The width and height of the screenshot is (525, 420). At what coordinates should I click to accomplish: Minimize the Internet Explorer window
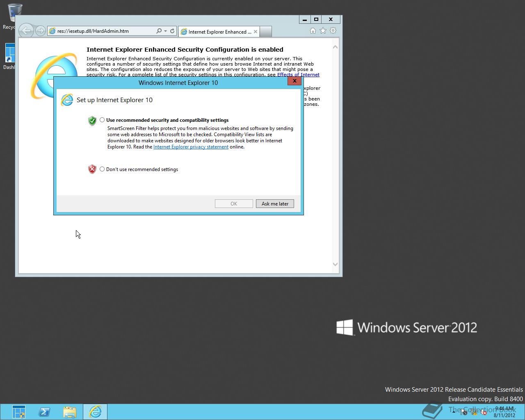[304, 19]
